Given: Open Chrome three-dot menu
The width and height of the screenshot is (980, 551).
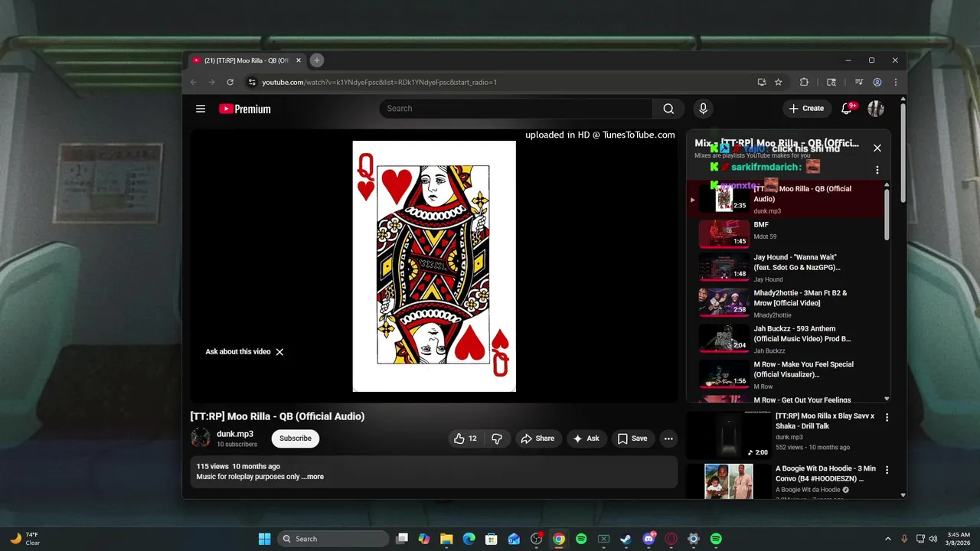Looking at the screenshot, I should [895, 82].
